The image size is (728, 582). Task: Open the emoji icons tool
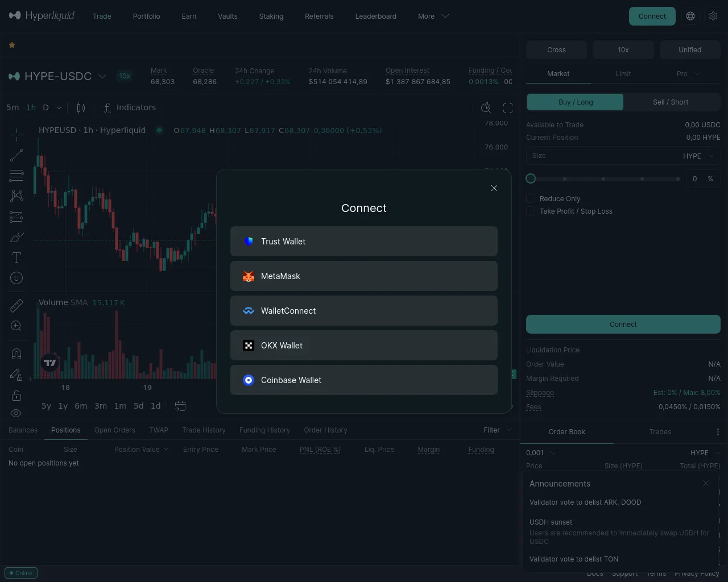16,278
